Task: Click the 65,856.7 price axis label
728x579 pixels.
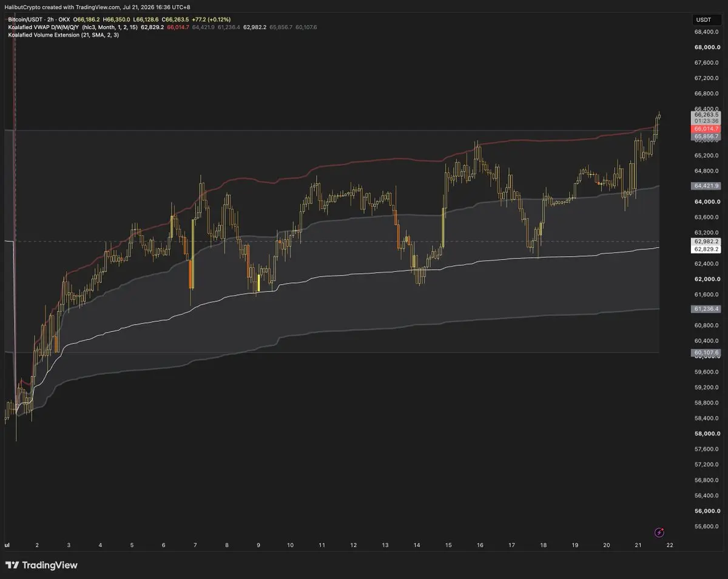Action: pyautogui.click(x=706, y=137)
